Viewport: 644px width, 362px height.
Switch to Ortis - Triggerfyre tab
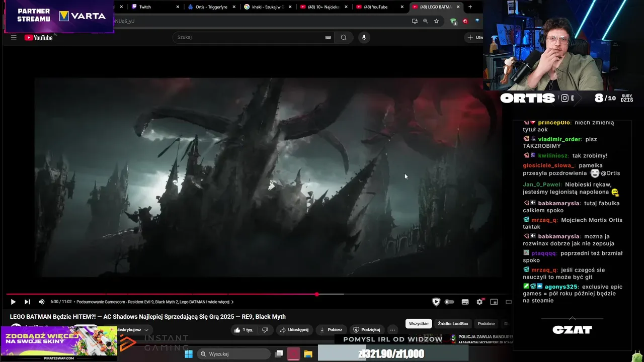click(211, 7)
